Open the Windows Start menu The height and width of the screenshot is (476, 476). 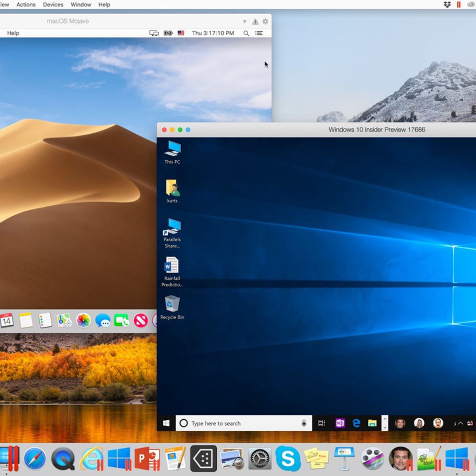(x=166, y=423)
